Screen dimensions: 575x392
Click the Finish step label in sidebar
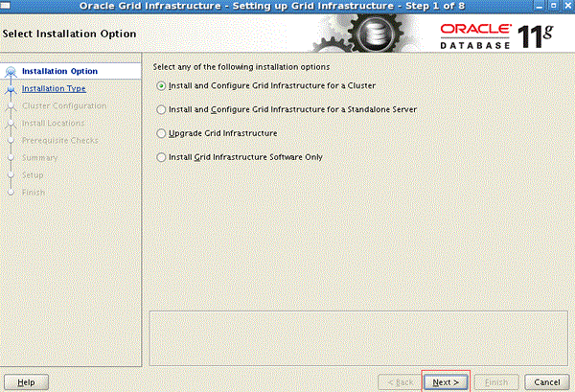[x=34, y=192]
